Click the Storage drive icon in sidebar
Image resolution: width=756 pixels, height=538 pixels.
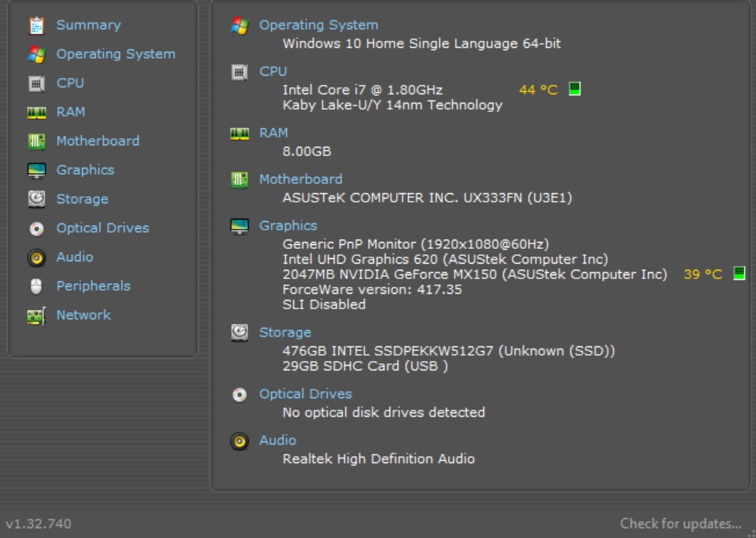click(x=36, y=199)
